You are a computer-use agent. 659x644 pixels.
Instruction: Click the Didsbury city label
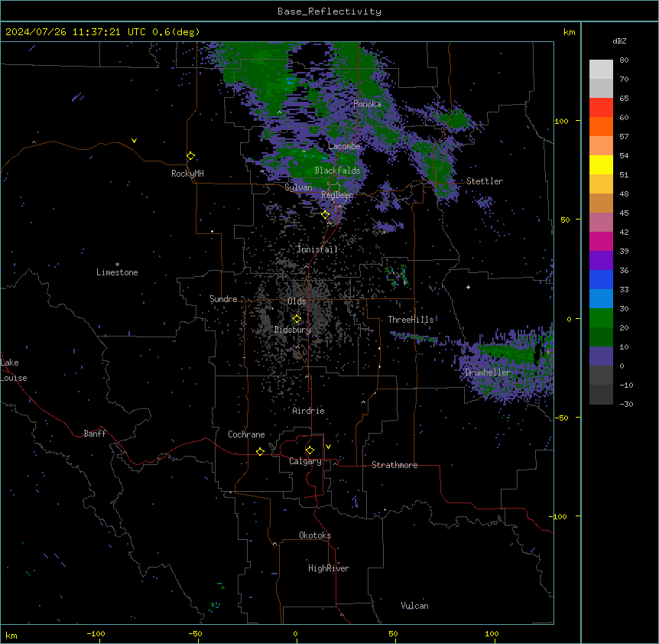pyautogui.click(x=293, y=330)
